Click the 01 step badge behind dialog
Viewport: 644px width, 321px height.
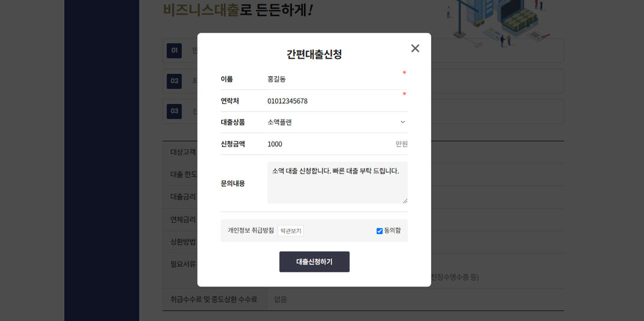click(174, 50)
